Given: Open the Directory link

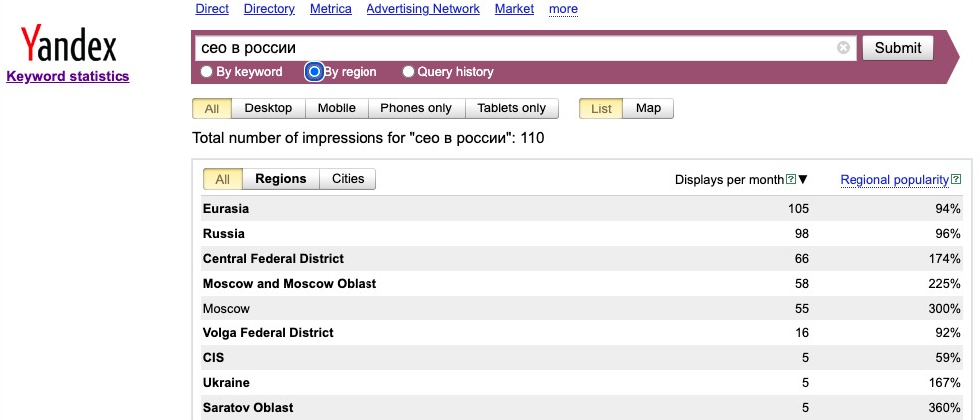Looking at the screenshot, I should (269, 9).
